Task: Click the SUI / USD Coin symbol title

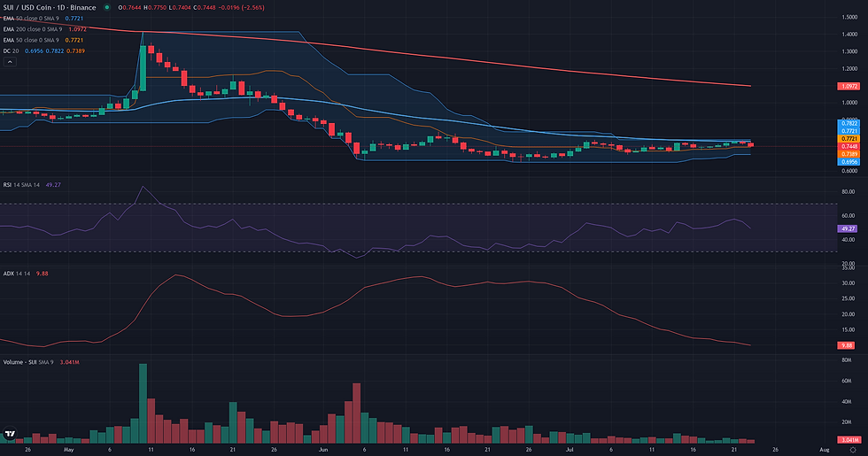Action: (50, 8)
